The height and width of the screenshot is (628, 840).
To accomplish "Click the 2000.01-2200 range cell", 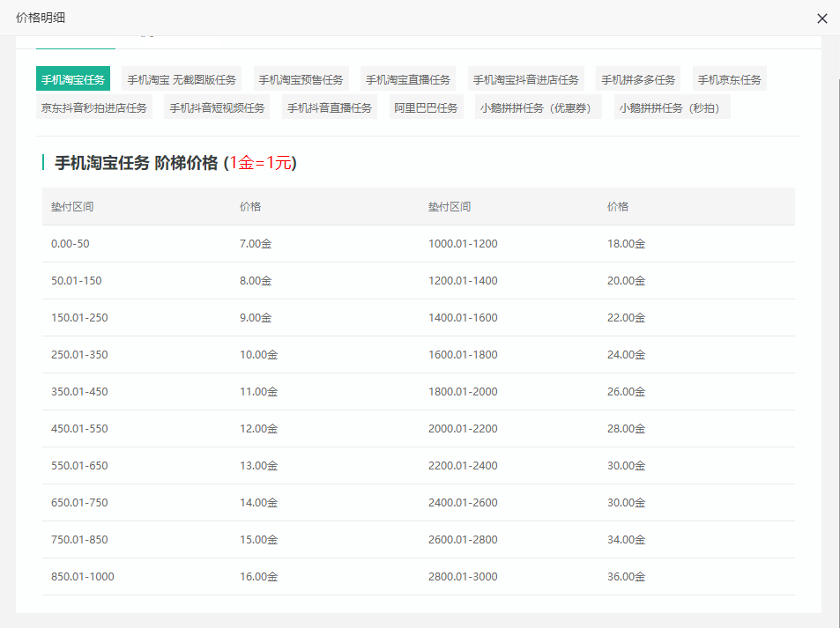I will pos(463,428).
